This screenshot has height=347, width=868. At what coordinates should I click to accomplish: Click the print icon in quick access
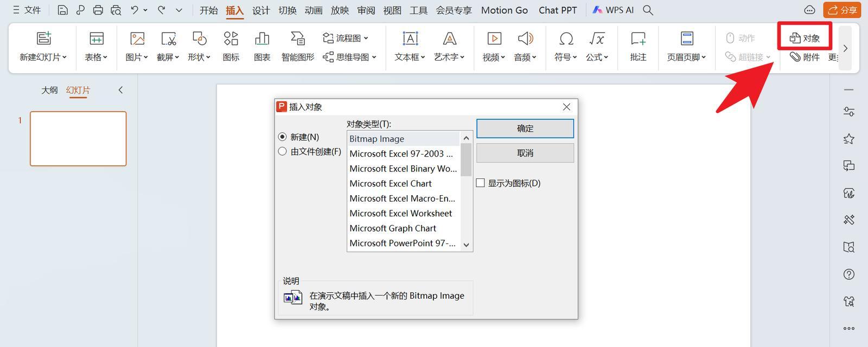[x=98, y=10]
